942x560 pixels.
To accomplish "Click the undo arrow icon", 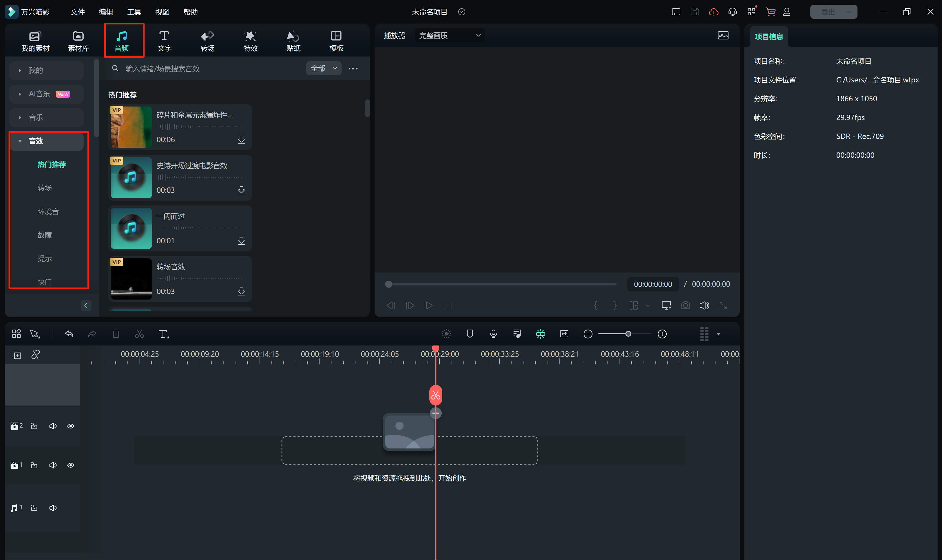I will click(x=69, y=334).
